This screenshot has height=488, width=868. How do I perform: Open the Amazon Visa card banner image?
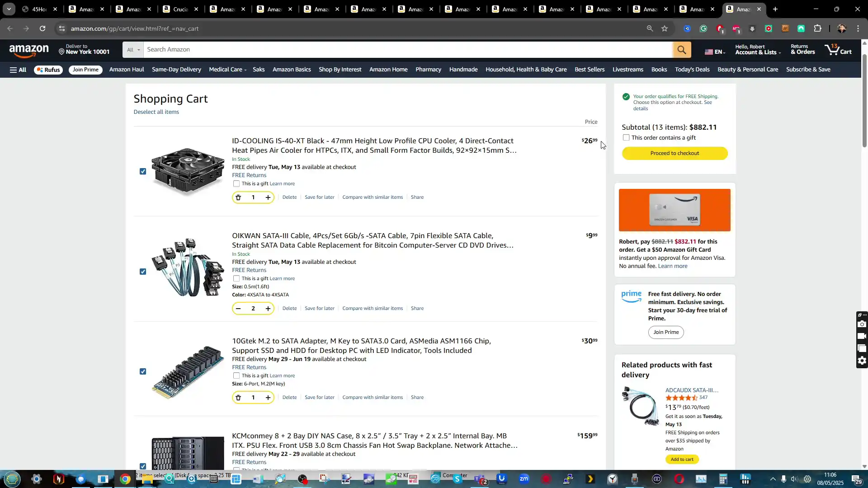coord(674,210)
